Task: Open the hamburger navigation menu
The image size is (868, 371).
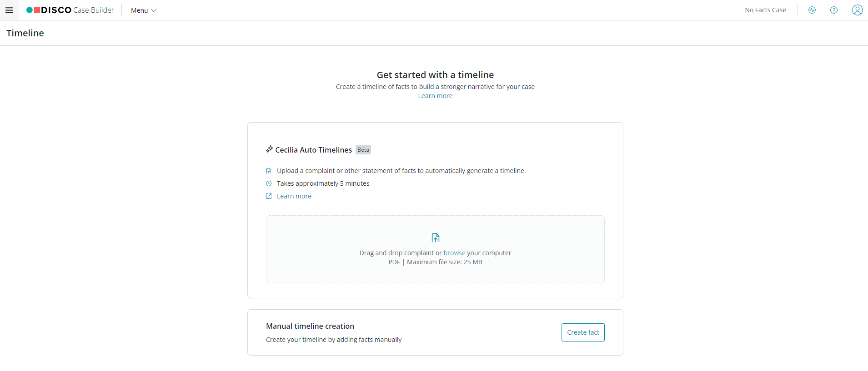Action: (9, 10)
